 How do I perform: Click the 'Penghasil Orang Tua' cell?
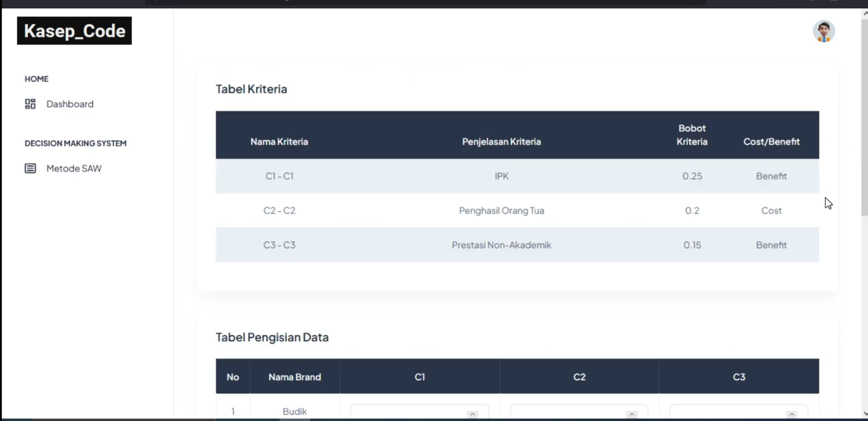(x=501, y=210)
